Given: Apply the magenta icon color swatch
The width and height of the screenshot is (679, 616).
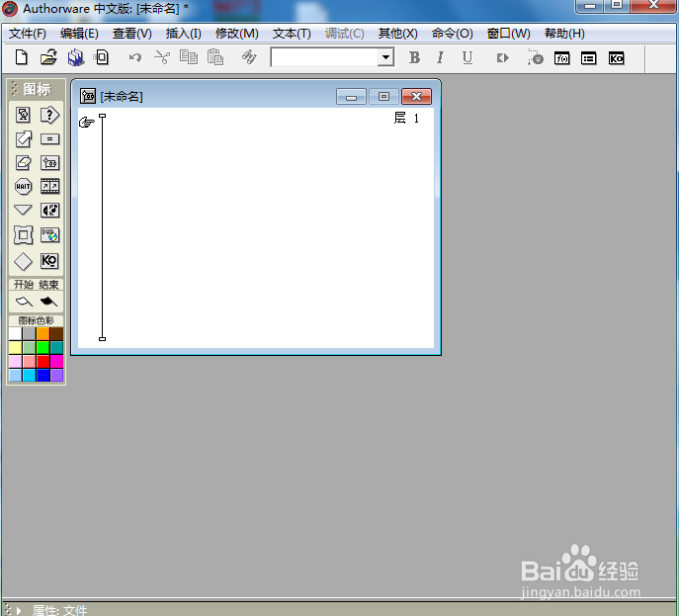Looking at the screenshot, I should coord(56,361).
